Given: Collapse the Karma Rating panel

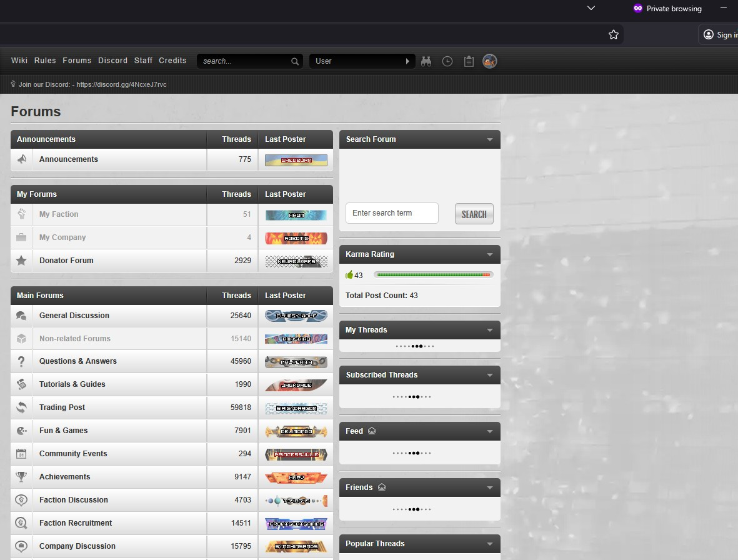Looking at the screenshot, I should pos(489,254).
